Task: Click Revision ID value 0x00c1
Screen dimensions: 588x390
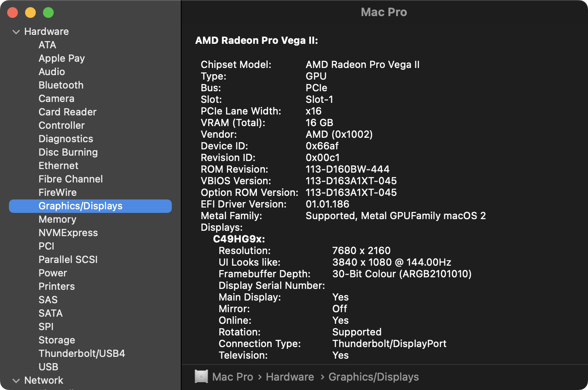Action: (x=323, y=157)
